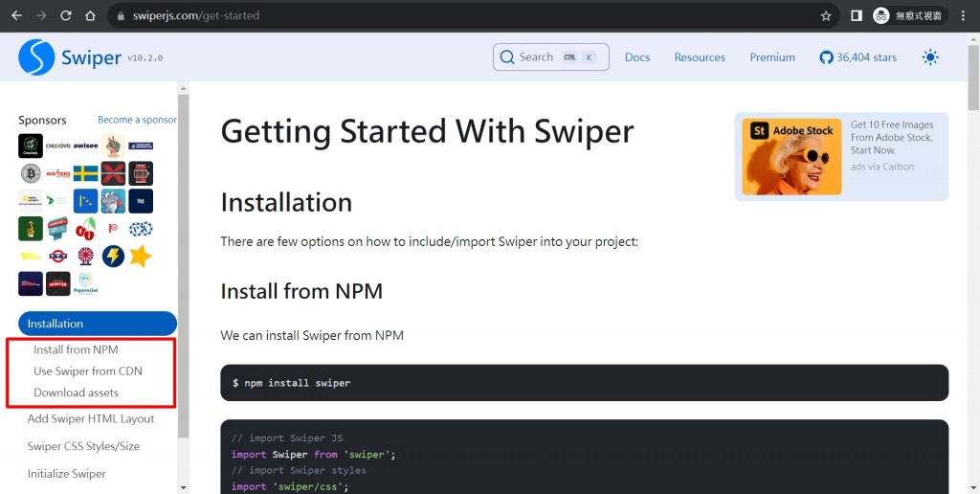Screen dimensions: 980x494
Task: Click the import 'swiper/css' code line
Action: pos(289,486)
